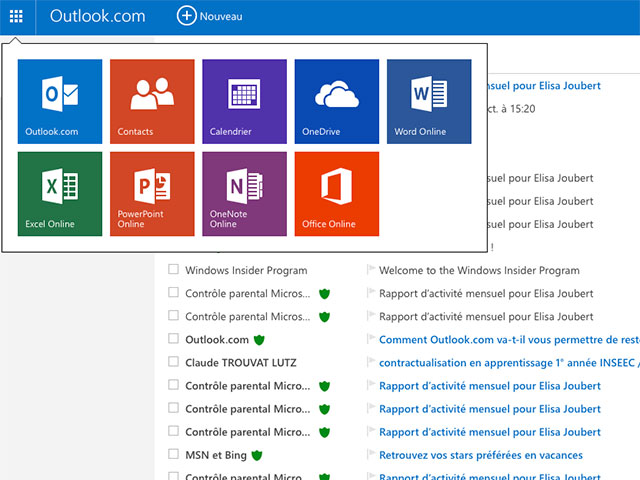Viewport: 640px width, 480px height.
Task: Open Rapport d'activité mensuel email right below Windows Insider
Action: 486,294
